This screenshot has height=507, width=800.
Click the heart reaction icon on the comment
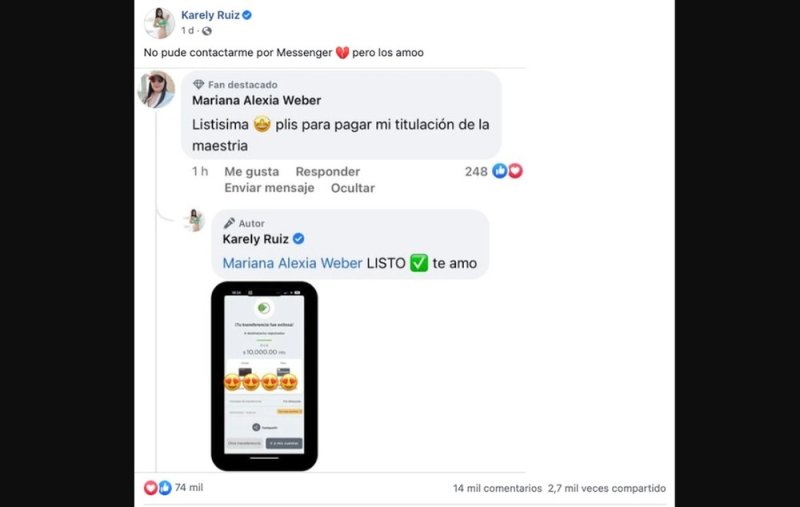pyautogui.click(x=515, y=171)
